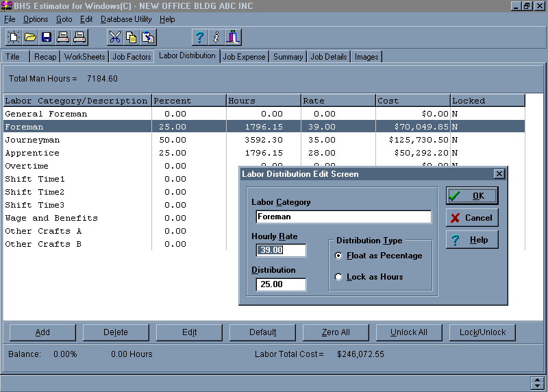548x392 pixels.
Task: Switch to the Title tab
Action: [16, 57]
